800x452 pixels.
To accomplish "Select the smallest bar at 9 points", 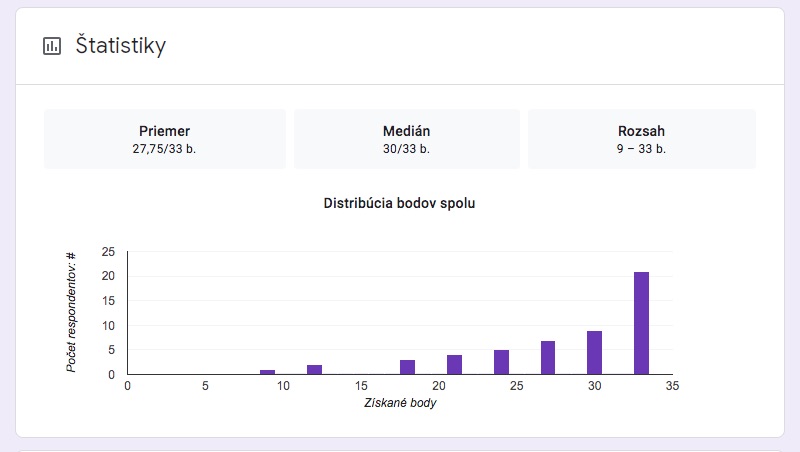I will (x=267, y=372).
